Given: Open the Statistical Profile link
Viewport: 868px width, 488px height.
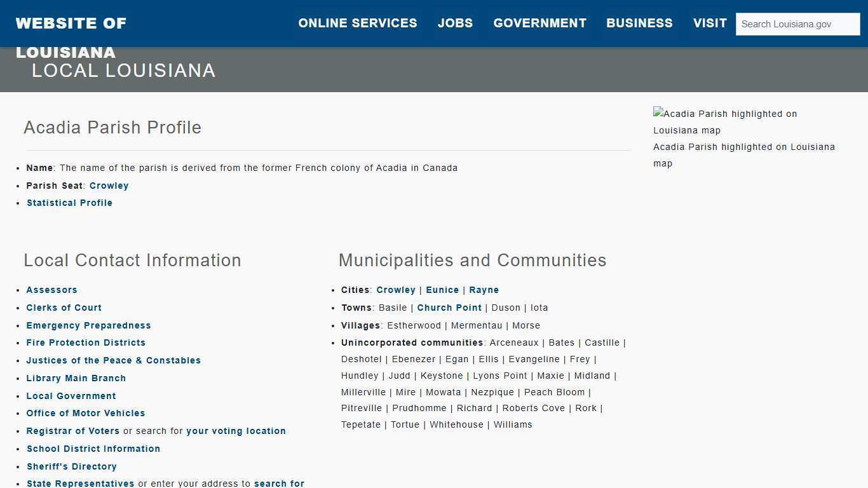Looking at the screenshot, I should click(69, 203).
